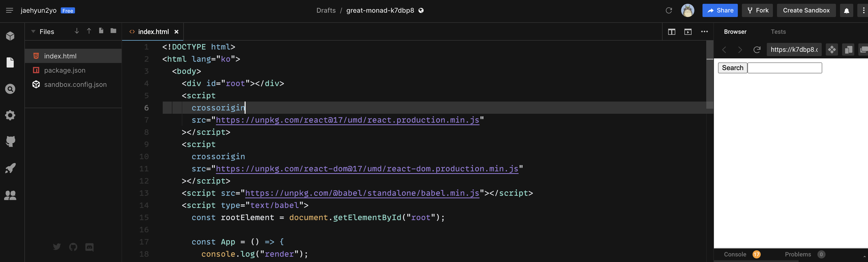Select index.html in file tree
The image size is (868, 262).
click(73, 56)
